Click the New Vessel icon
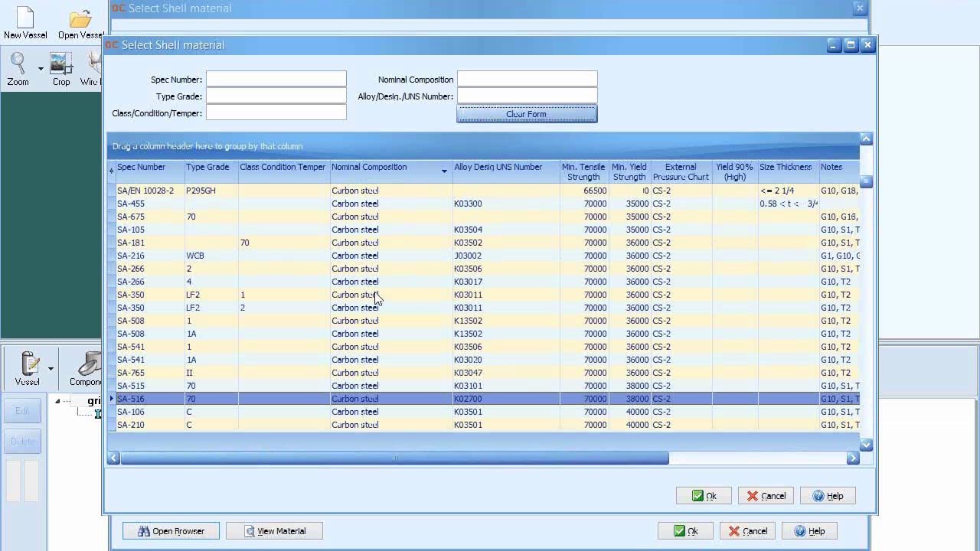 pos(24,18)
